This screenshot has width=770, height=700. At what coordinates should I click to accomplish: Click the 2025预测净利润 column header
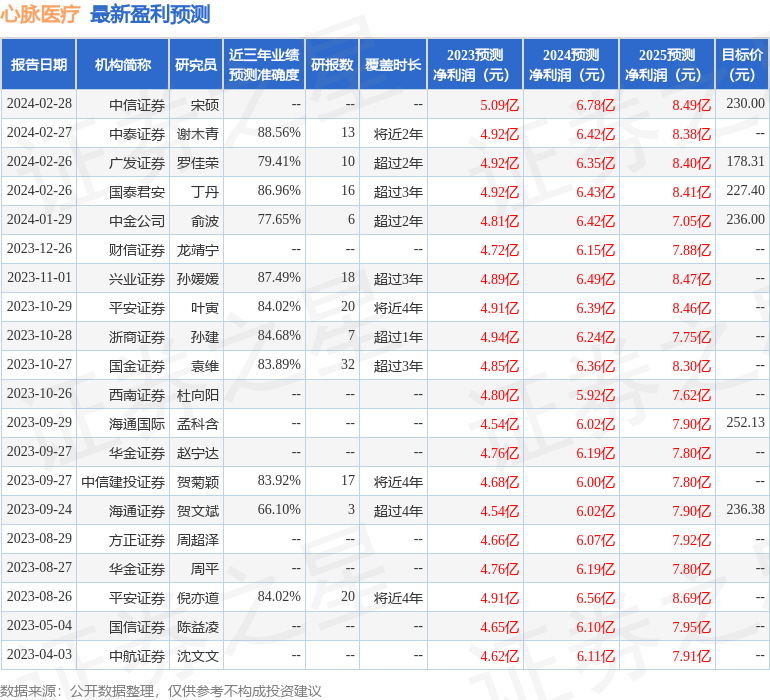click(667, 64)
